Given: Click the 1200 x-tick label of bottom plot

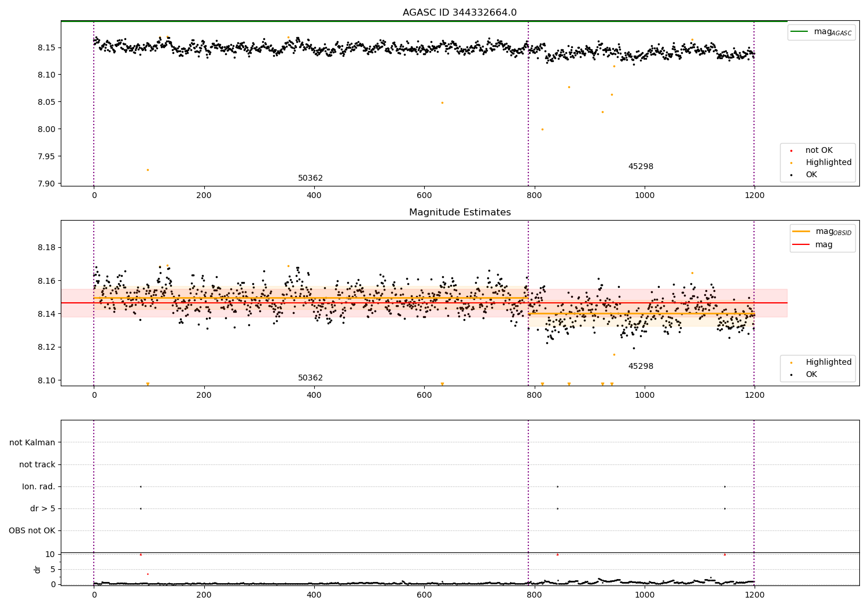Looking at the screenshot, I should click(x=755, y=595).
